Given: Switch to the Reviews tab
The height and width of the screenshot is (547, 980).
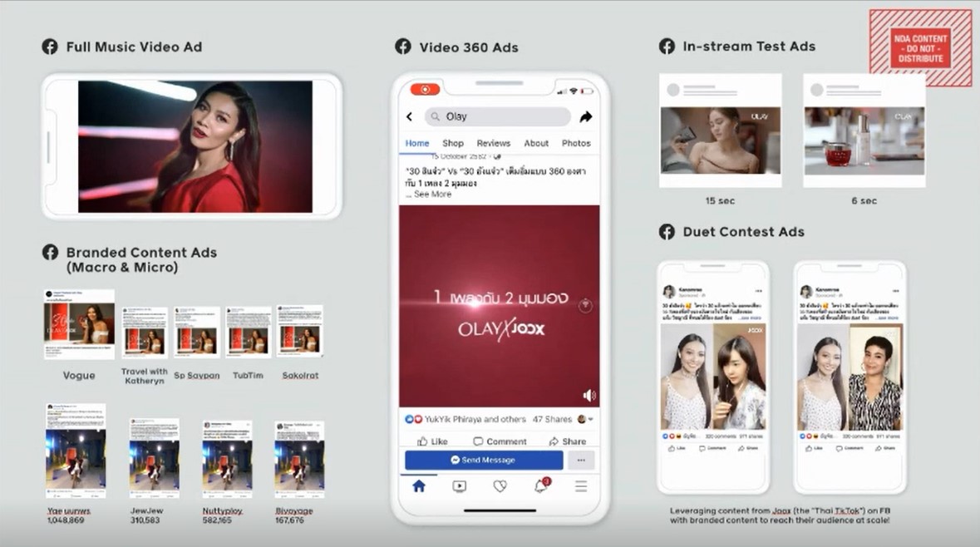Looking at the screenshot, I should click(494, 143).
